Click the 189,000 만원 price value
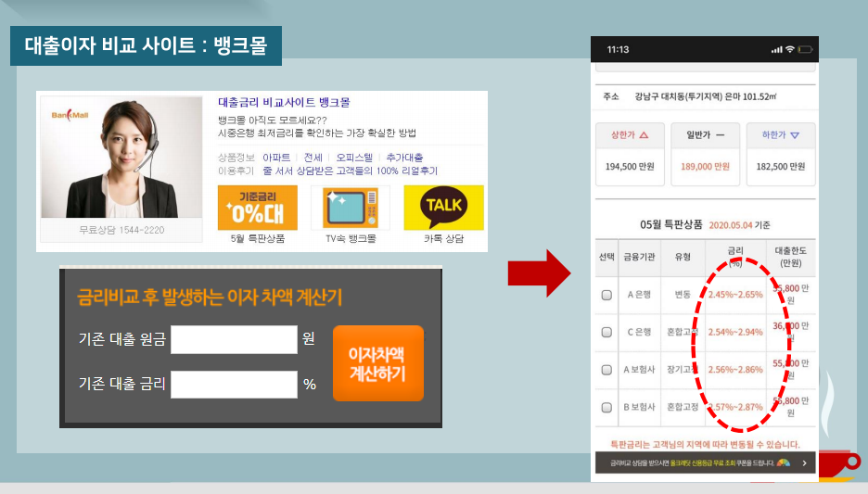The image size is (868, 494). (705, 167)
